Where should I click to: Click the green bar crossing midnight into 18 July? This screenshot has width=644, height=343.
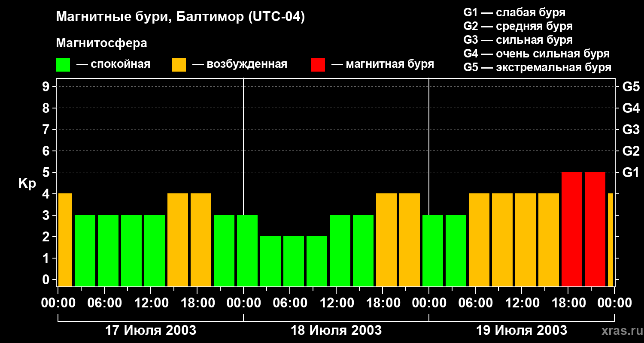coord(247,251)
